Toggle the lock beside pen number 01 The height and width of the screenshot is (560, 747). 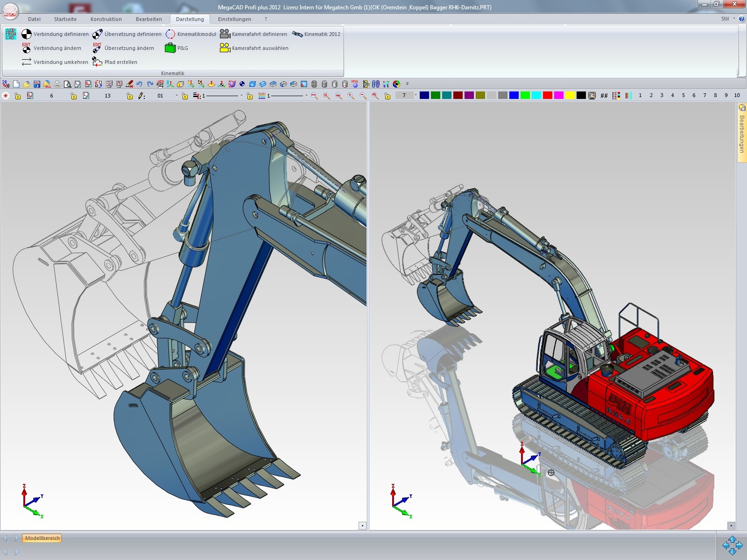(130, 96)
